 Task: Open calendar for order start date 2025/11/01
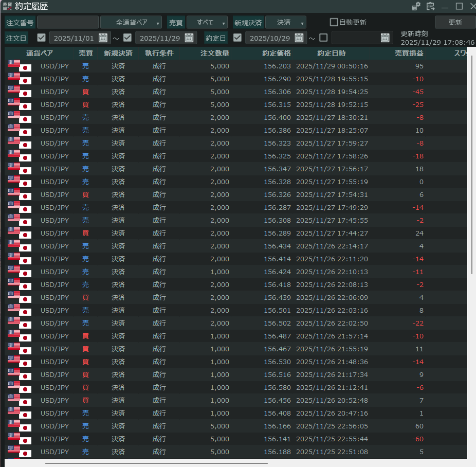click(103, 38)
